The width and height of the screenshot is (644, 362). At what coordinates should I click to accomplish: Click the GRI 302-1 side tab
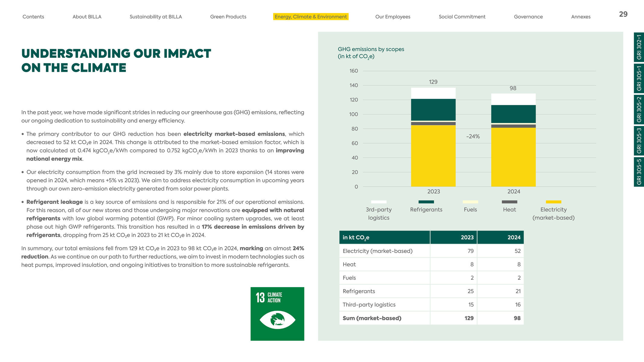(x=639, y=47)
